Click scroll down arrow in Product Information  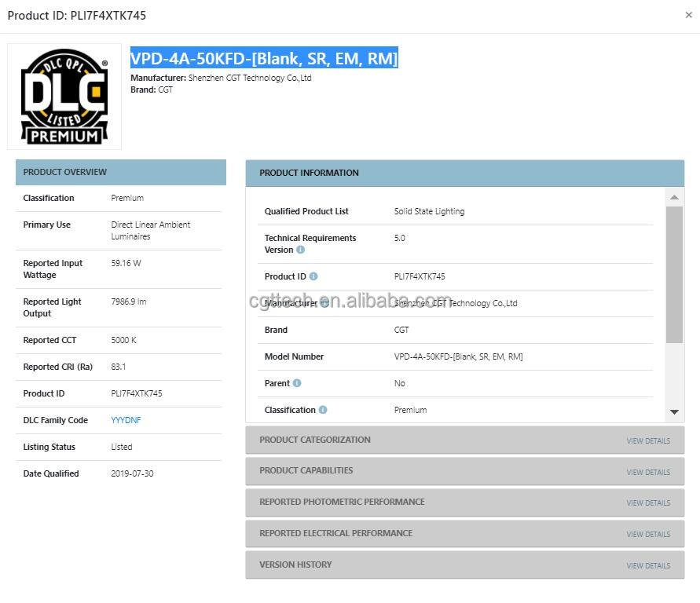tap(674, 412)
